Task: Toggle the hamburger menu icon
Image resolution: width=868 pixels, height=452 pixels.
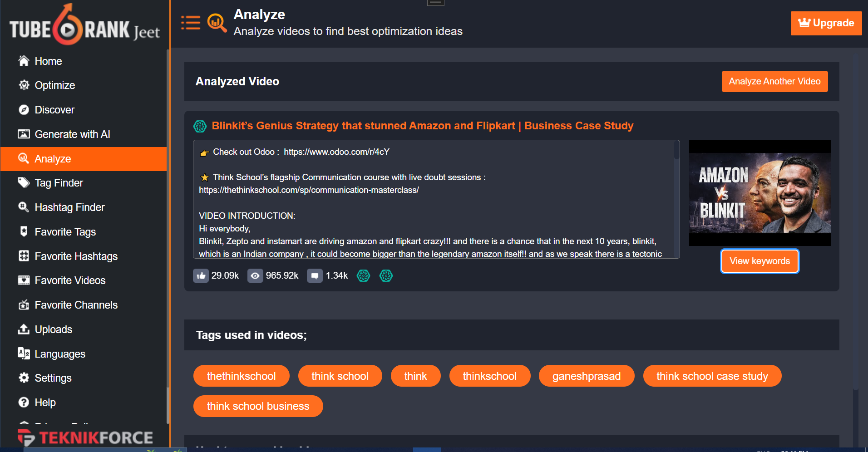Action: coord(191,23)
